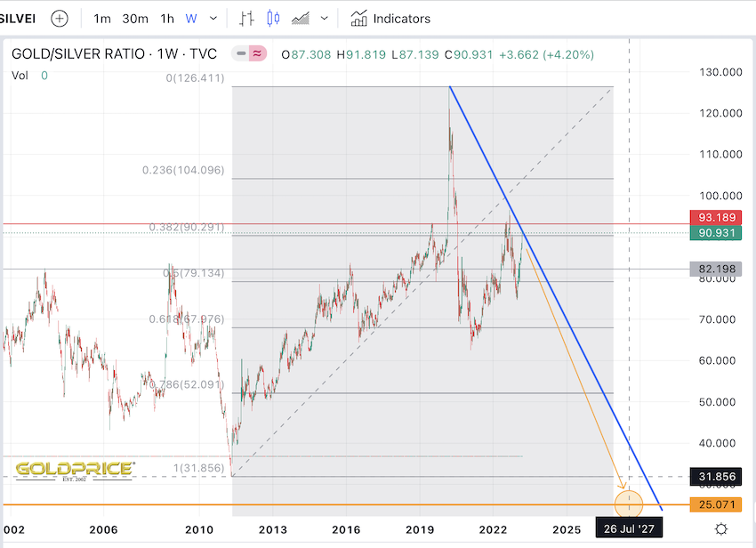Click the 26 Jul '27 date label

pyautogui.click(x=629, y=528)
